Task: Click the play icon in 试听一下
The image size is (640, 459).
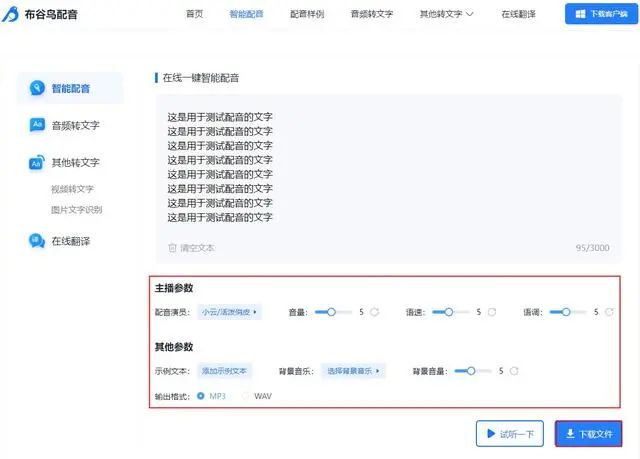Action: pyautogui.click(x=491, y=433)
